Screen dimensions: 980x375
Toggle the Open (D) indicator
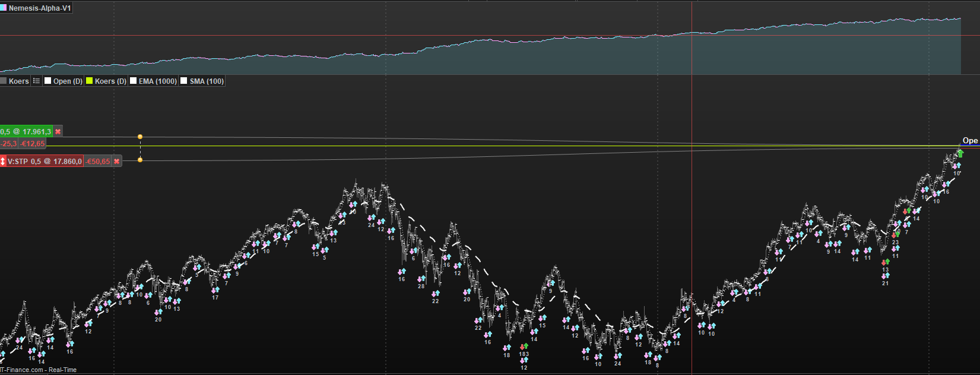[x=64, y=81]
